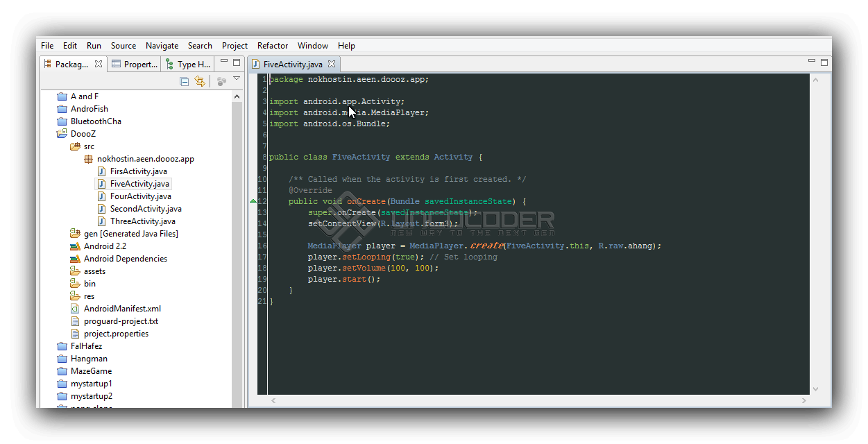Click the AndroidManifest.xml file icon

pos(75,309)
